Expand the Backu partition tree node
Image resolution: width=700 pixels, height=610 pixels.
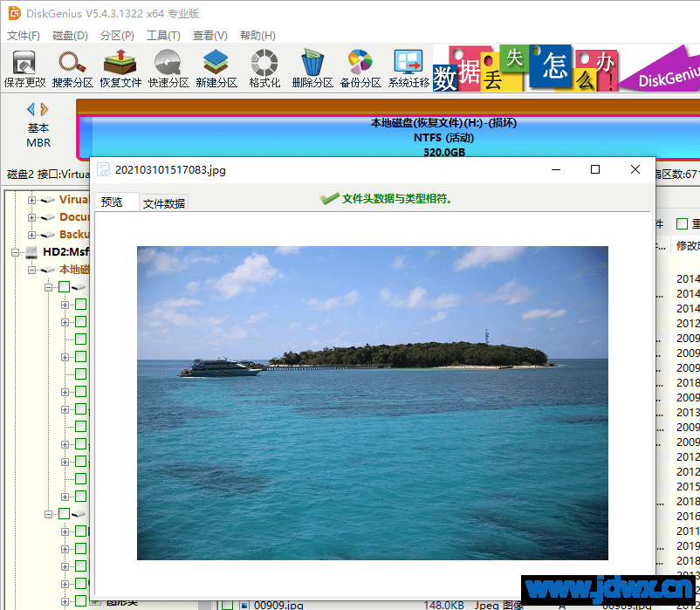31,235
